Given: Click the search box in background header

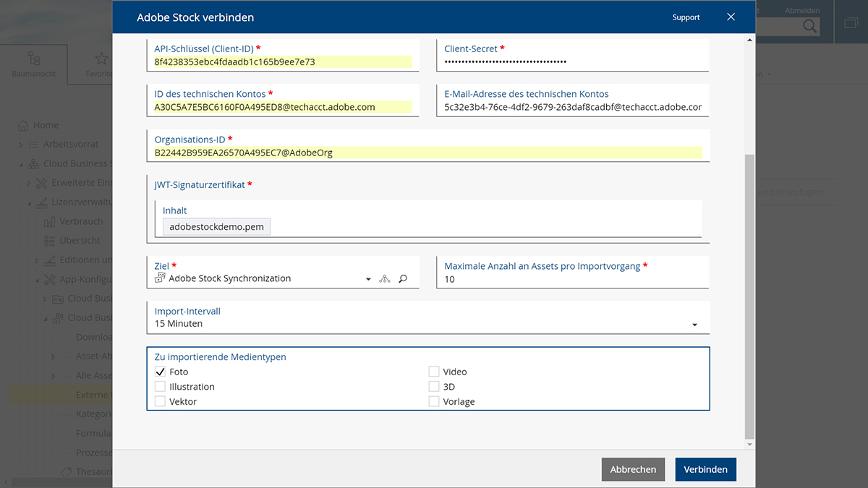Looking at the screenshot, I should point(787,27).
